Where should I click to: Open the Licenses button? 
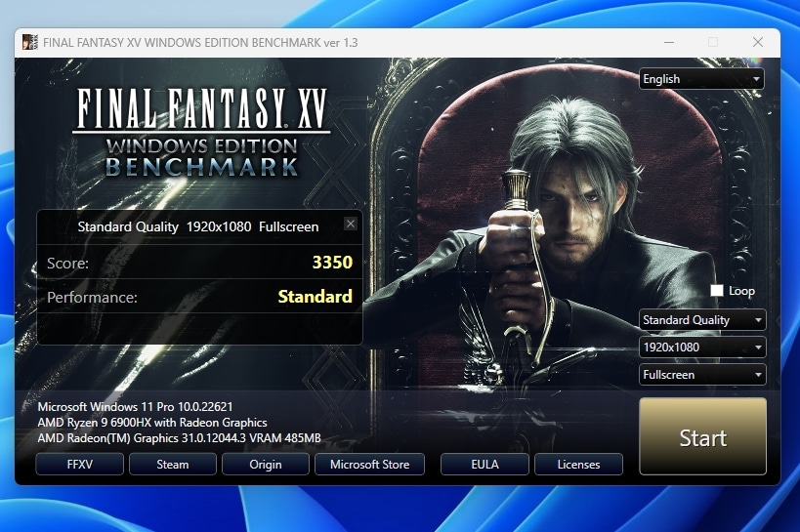578,465
